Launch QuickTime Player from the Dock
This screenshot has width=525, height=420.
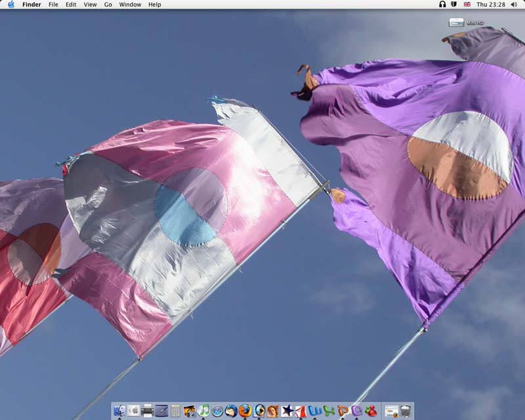point(259,411)
